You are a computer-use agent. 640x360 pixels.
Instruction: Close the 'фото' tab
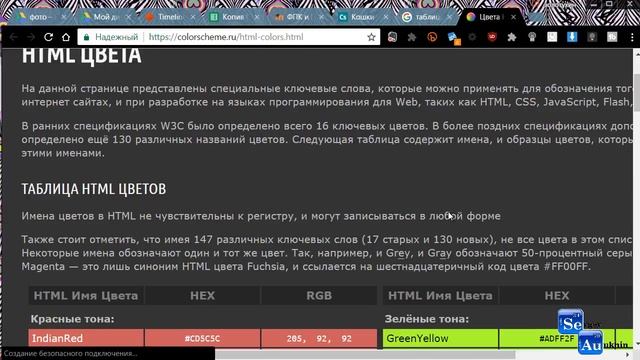63,17
